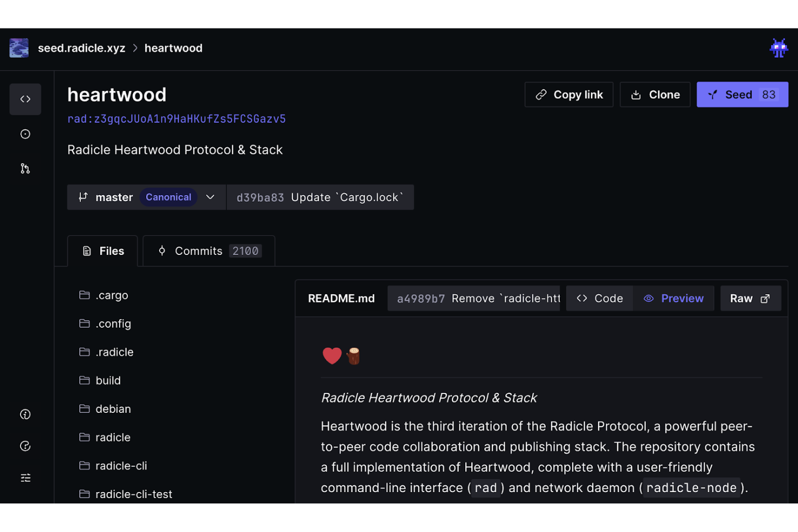Open the Clone options dropdown
Image resolution: width=798 pixels, height=532 pixels.
click(655, 95)
